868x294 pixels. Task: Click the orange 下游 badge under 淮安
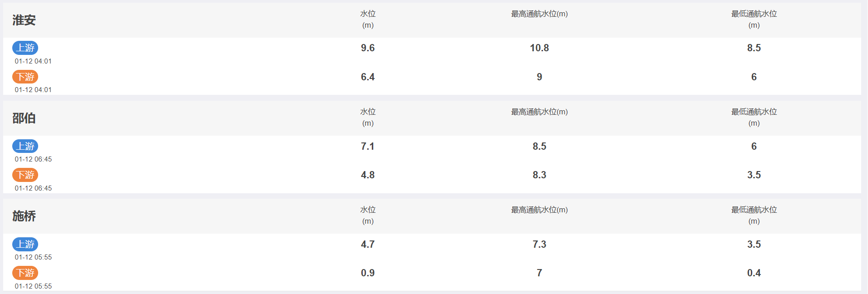point(25,77)
